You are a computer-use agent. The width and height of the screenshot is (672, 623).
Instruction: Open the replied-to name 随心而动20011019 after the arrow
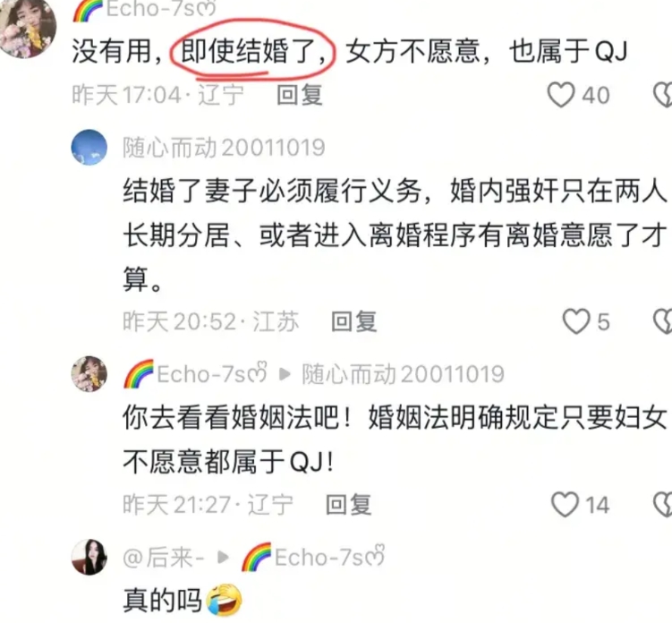(403, 374)
